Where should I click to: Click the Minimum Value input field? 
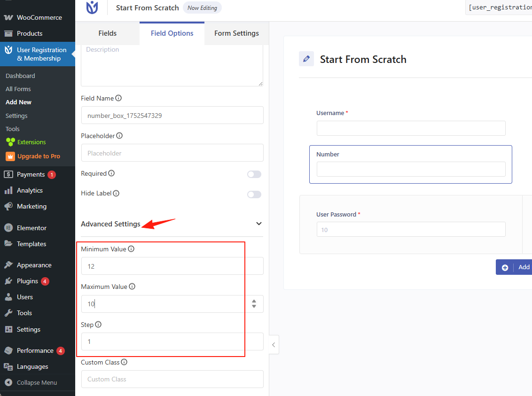pyautogui.click(x=172, y=266)
